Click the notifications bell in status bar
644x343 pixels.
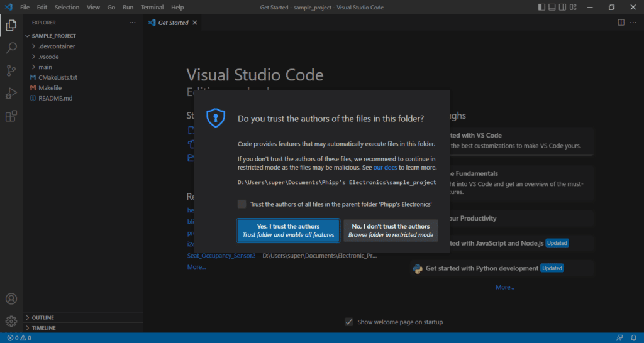point(633,338)
